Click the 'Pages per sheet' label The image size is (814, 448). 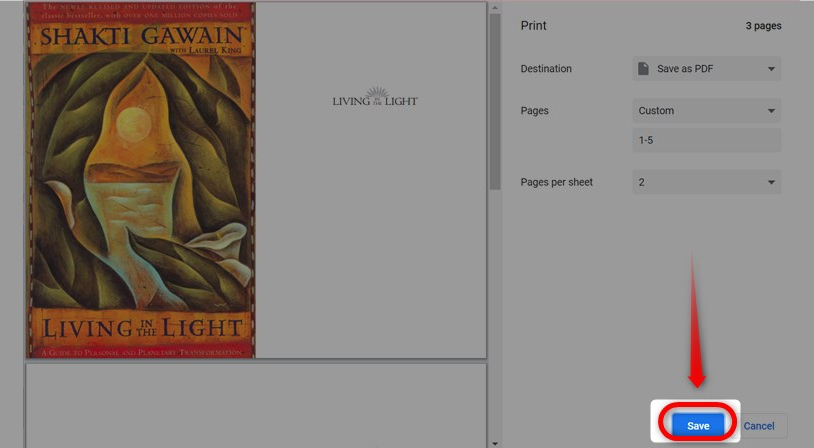(557, 182)
